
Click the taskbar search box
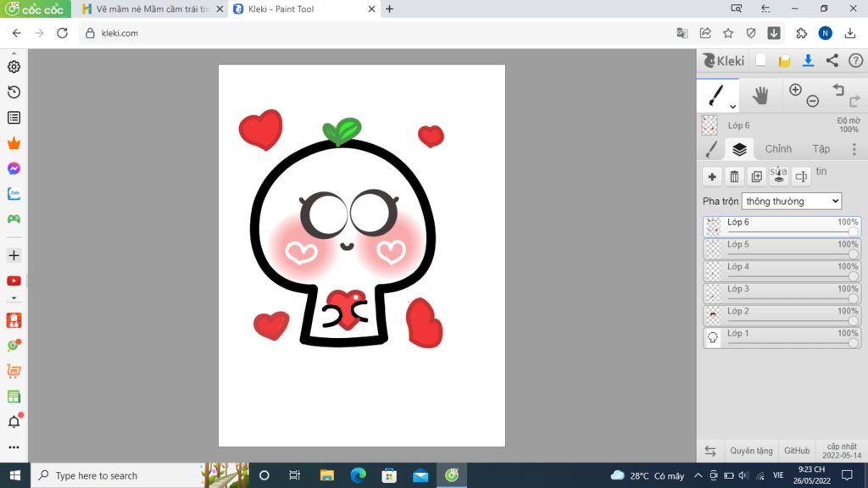pos(140,475)
